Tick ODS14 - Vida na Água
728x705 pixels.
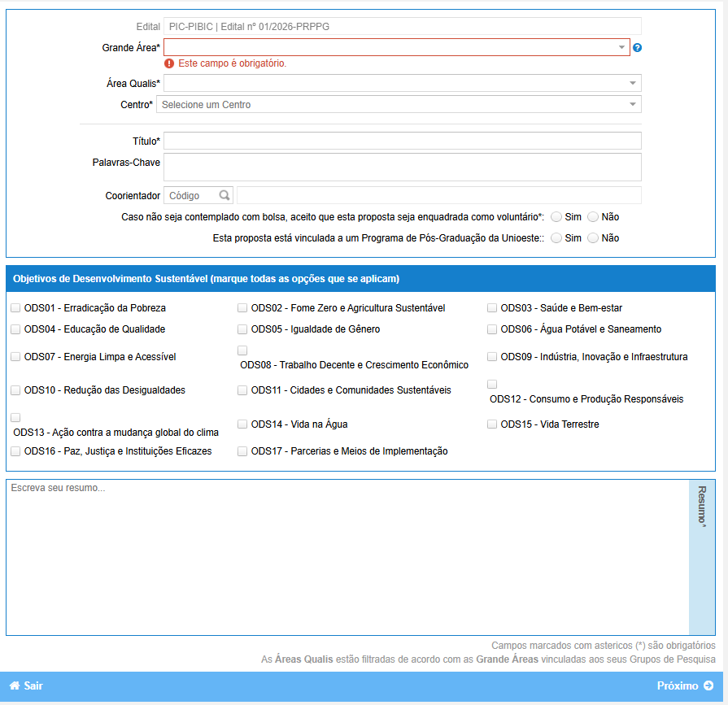click(242, 424)
